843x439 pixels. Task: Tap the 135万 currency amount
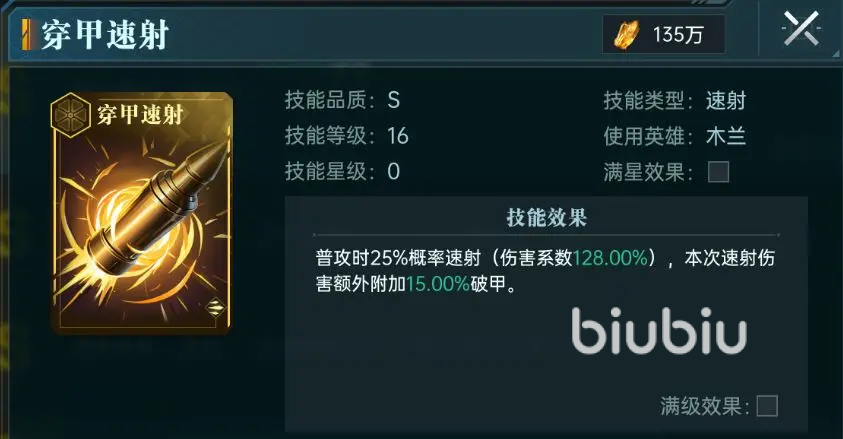point(678,35)
